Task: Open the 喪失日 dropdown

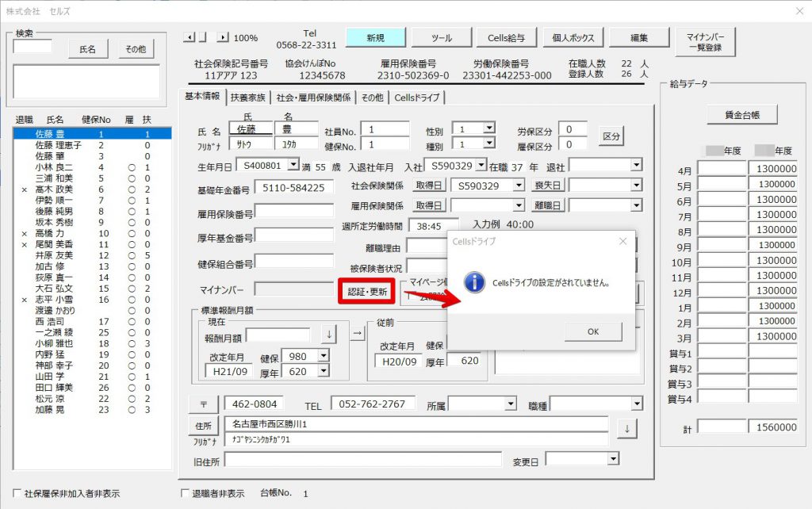Action: pos(637,186)
